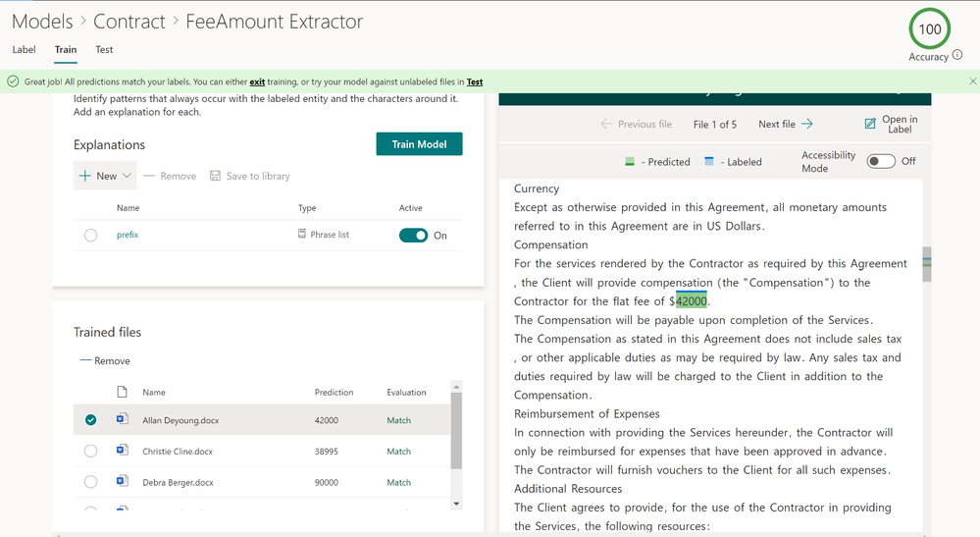Click the Save to library icon
This screenshot has width=980, height=537.
(215, 176)
